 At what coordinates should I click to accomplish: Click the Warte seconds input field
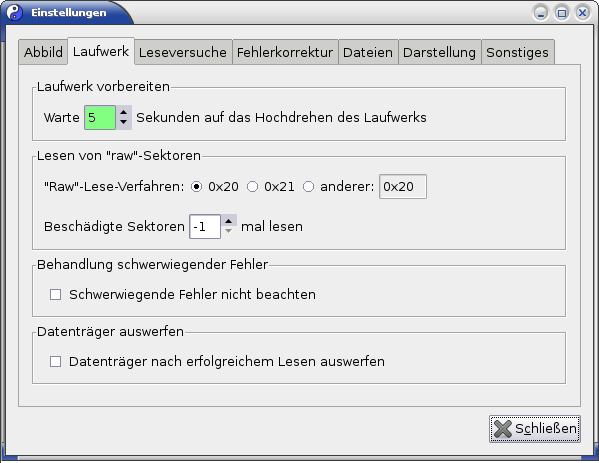[x=100, y=117]
